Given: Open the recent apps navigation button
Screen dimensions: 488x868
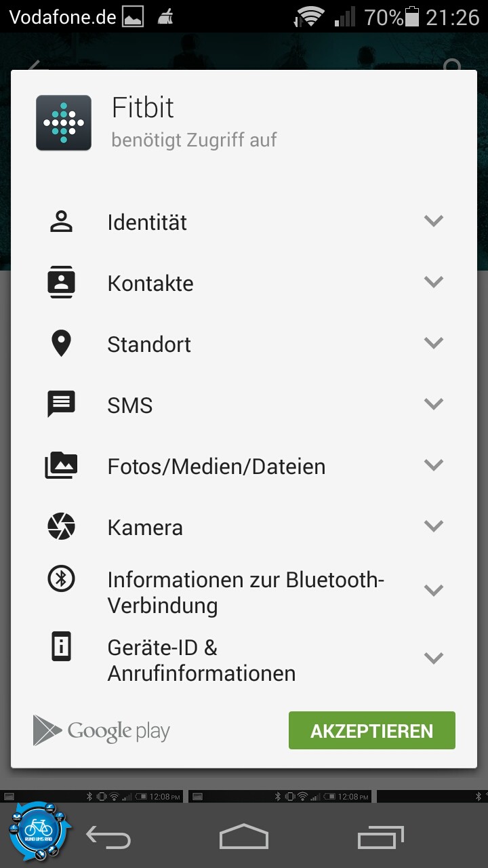Looking at the screenshot, I should point(380,839).
